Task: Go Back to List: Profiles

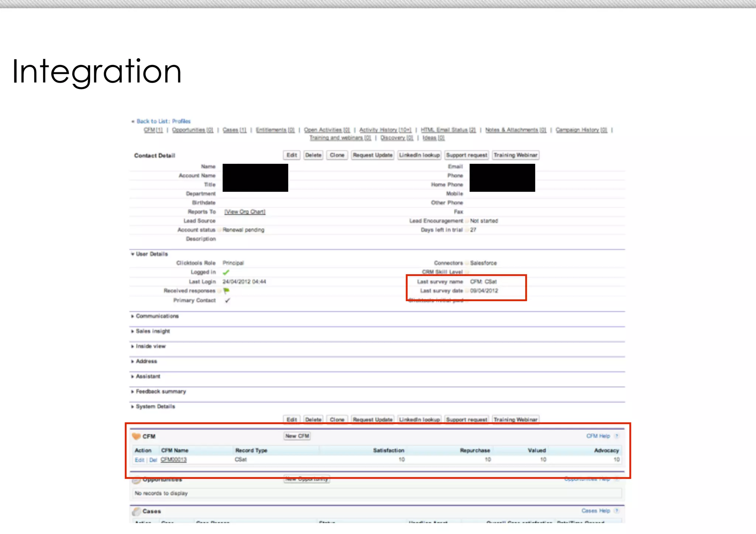Action: [x=164, y=121]
